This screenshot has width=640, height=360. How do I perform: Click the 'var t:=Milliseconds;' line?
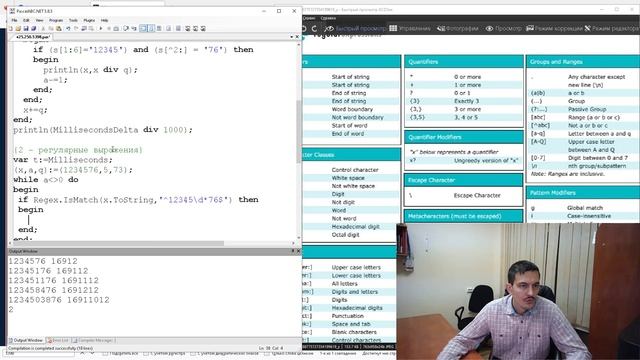[x=62, y=160]
